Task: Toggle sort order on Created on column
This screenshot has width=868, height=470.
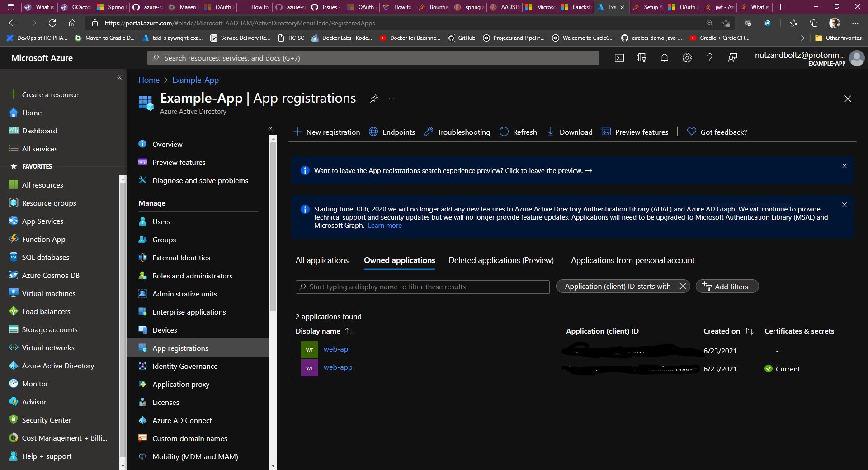Action: [748, 331]
